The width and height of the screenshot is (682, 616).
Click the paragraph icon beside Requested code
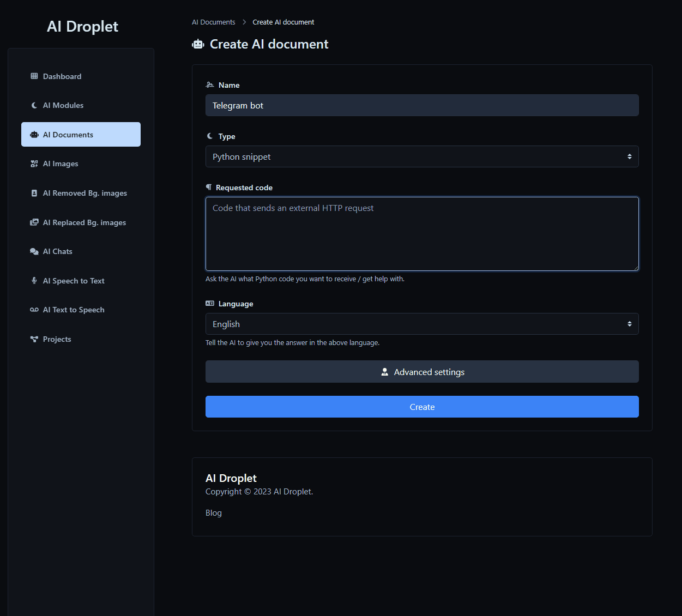(x=208, y=188)
